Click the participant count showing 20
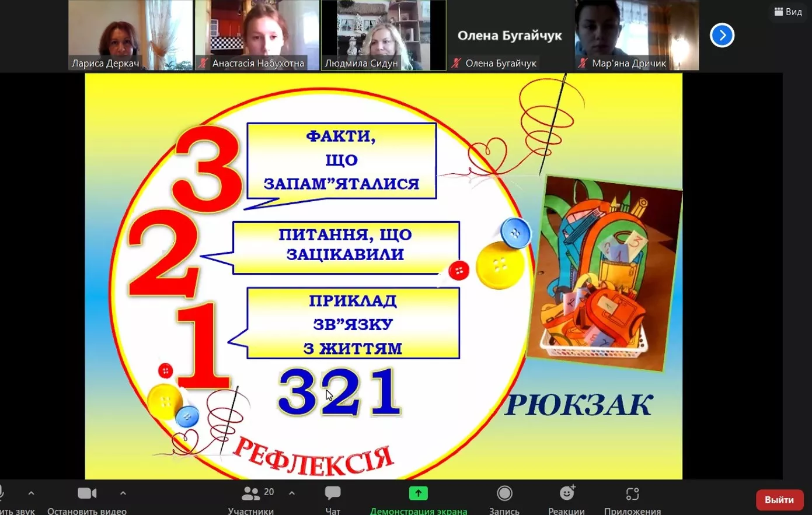The height and width of the screenshot is (515, 812). (x=269, y=492)
